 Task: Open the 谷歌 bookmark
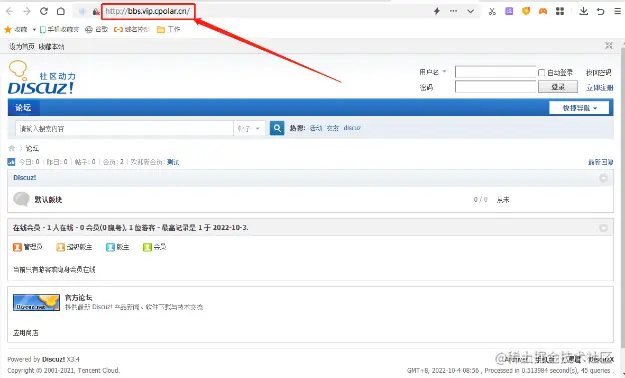[x=96, y=29]
